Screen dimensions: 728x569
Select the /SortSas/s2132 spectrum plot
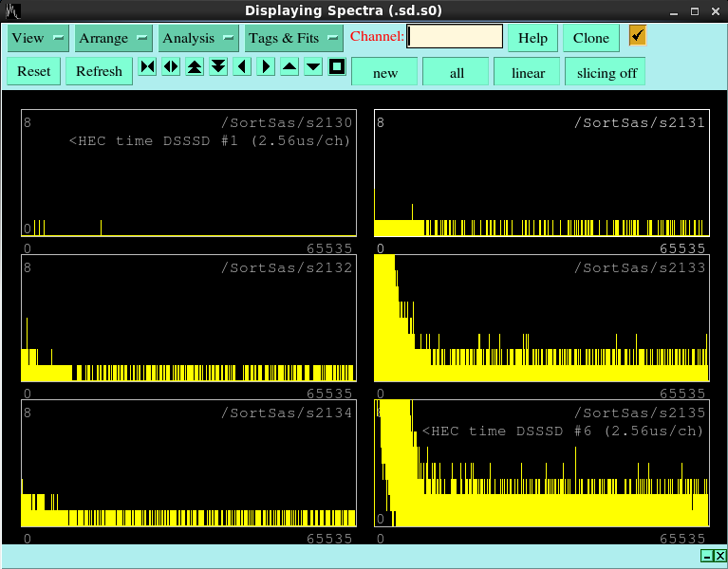(x=189, y=318)
